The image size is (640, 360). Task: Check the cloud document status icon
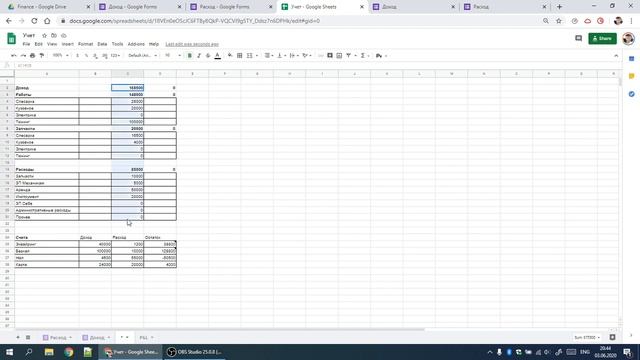[x=64, y=36]
